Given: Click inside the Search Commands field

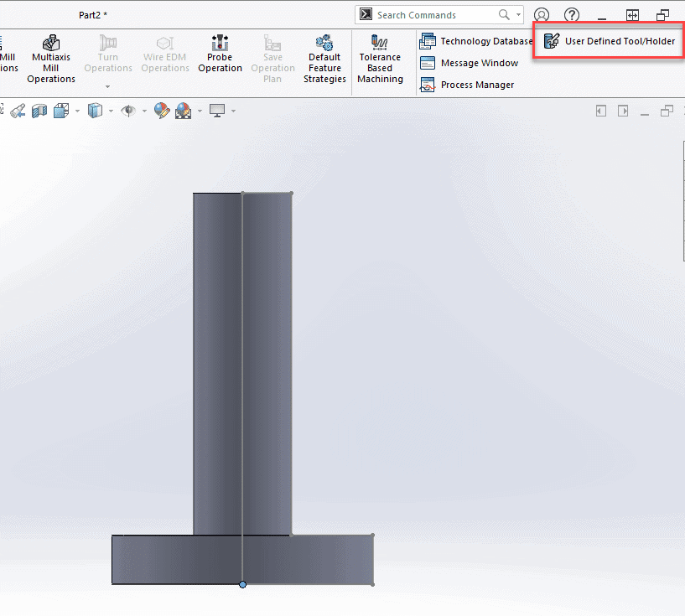Looking at the screenshot, I should [436, 15].
